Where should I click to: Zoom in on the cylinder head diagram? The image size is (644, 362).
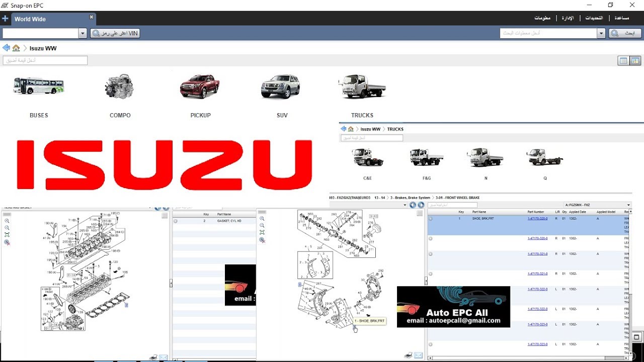coord(7,221)
